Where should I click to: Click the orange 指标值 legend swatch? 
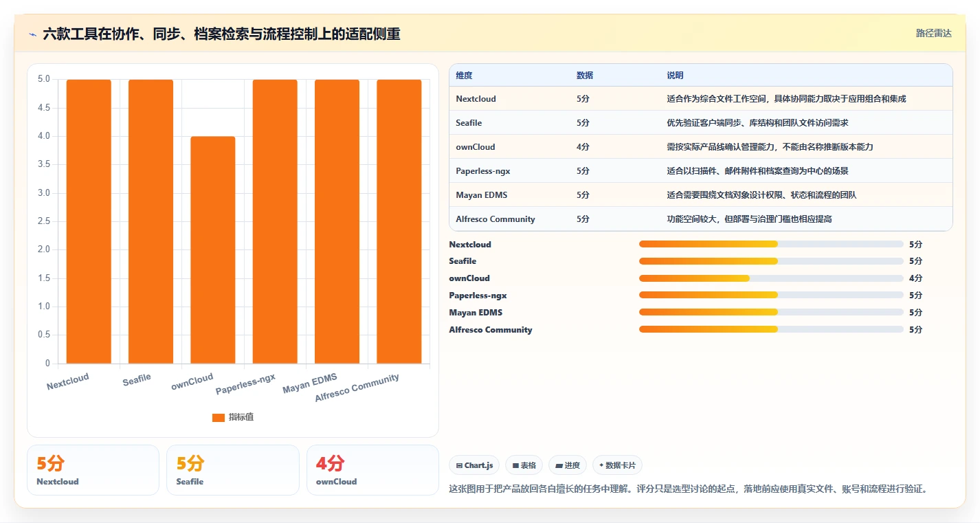tap(219, 417)
